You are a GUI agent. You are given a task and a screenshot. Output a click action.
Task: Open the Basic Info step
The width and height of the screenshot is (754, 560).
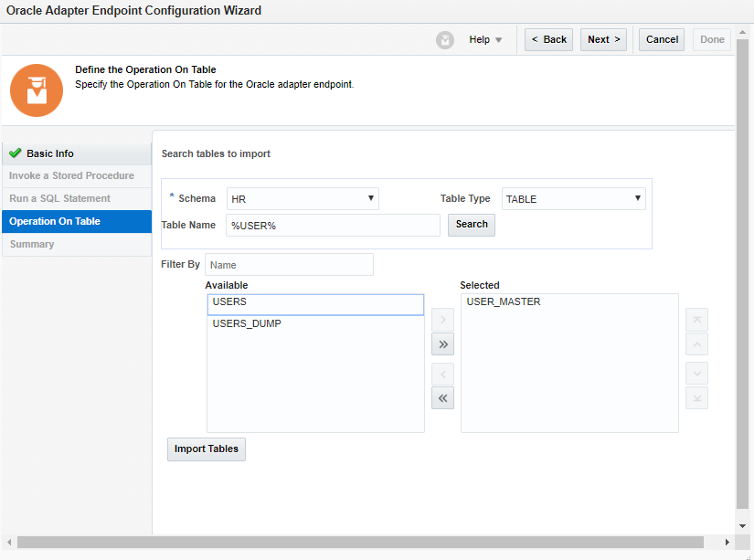tap(50, 153)
